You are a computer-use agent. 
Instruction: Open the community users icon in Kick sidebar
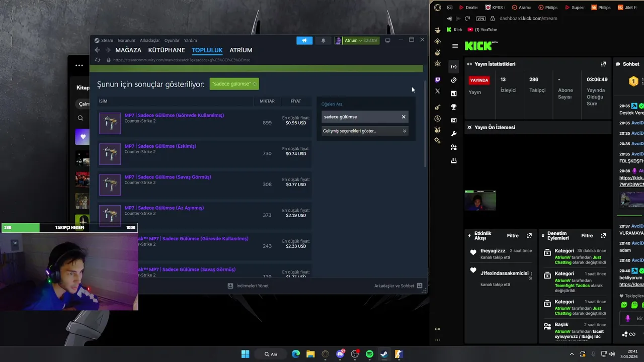[454, 147]
